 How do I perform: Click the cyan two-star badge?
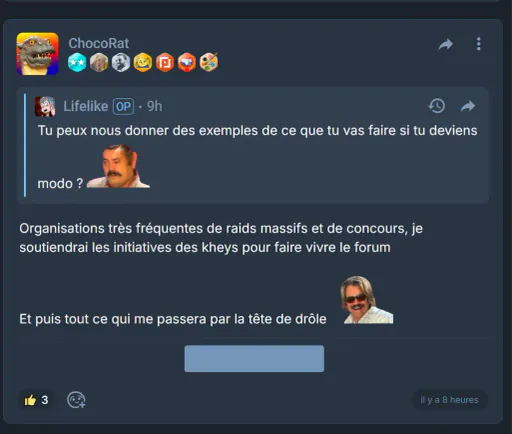77,62
